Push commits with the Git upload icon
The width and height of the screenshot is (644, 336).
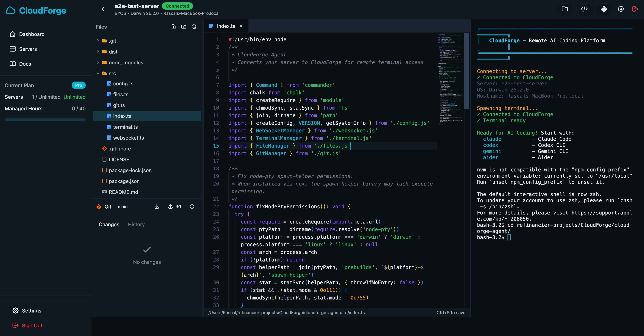(170, 207)
